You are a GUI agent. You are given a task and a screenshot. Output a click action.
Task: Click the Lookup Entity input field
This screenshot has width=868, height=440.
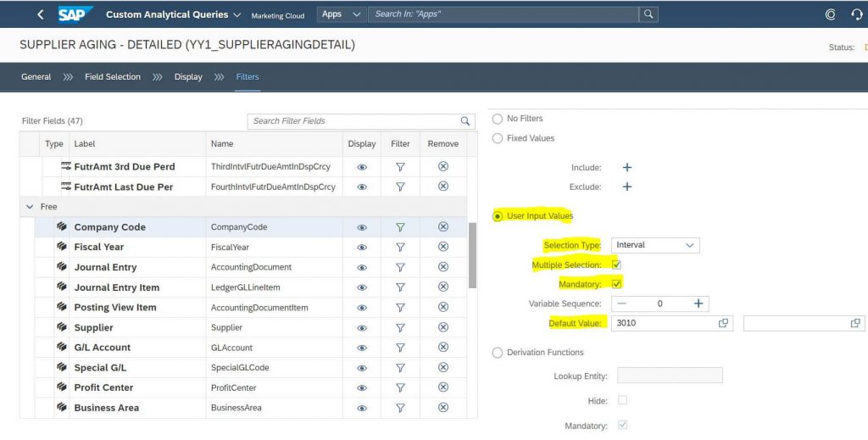coord(670,376)
